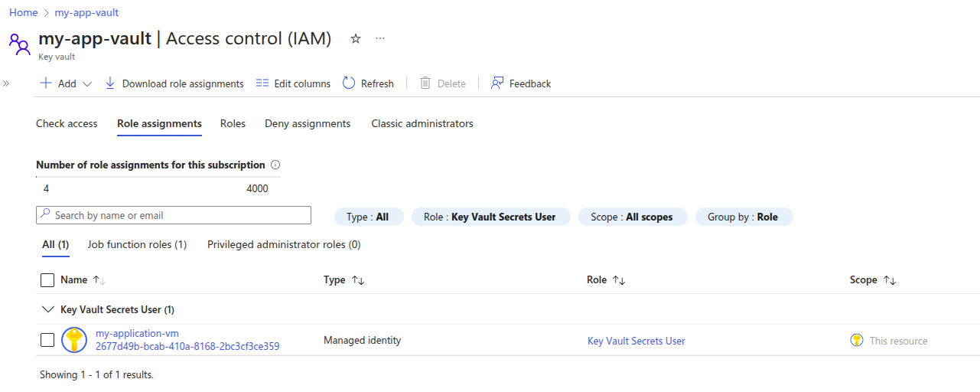Select all rows with header checkbox
Image resolution: width=980 pixels, height=392 pixels.
(47, 280)
